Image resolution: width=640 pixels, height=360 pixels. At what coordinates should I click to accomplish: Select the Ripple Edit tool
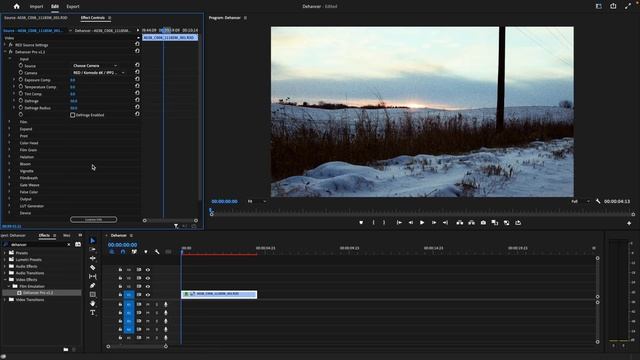coord(93,258)
